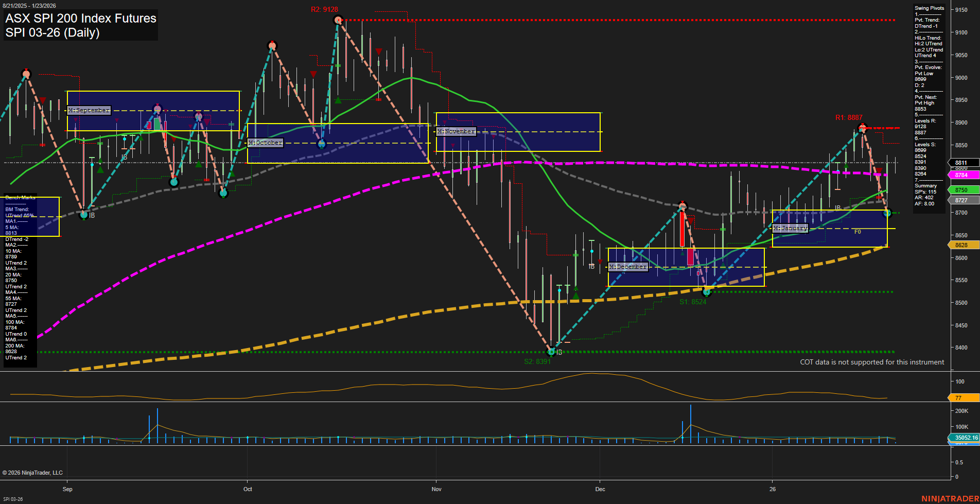Expand the Swing Pivots summary panel
Image resolution: width=980 pixels, height=504 pixels.
click(930, 8)
